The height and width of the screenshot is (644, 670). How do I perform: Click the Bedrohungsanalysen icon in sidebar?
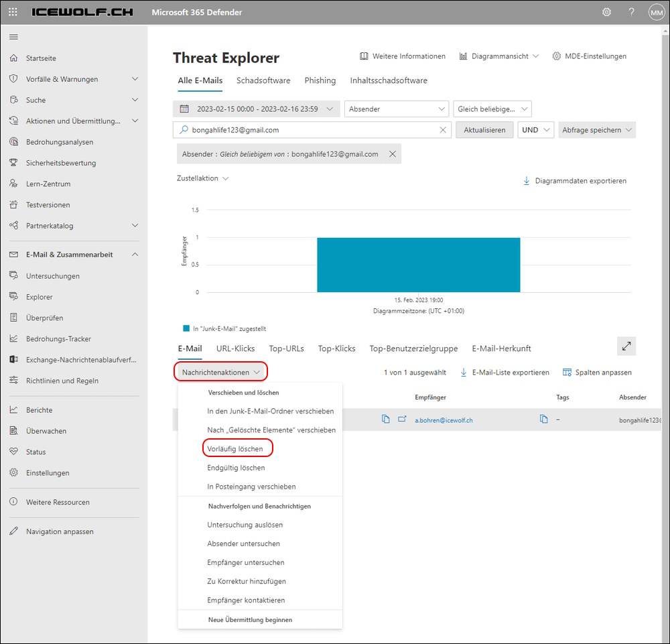point(13,141)
